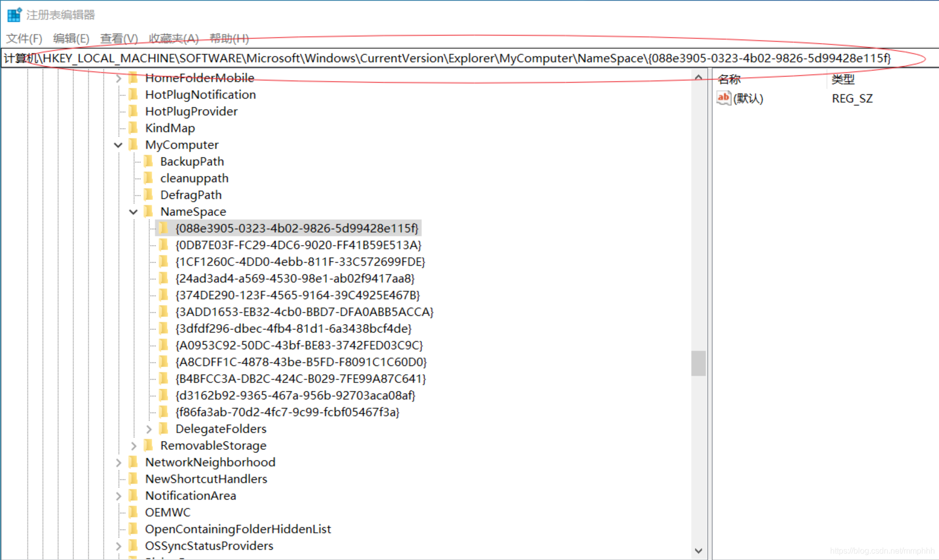Collapse the NameSpace key
Screen dimensions: 939x560
(x=134, y=212)
